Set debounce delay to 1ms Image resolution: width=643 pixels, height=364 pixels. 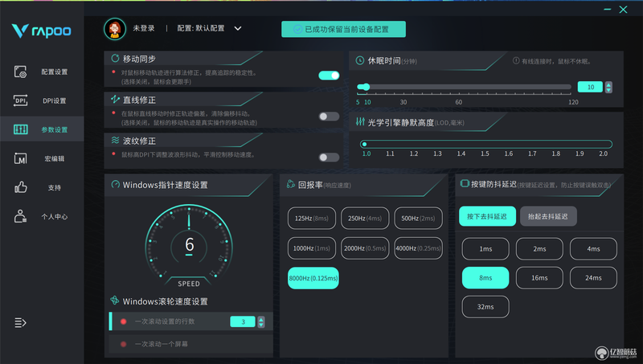click(x=485, y=249)
